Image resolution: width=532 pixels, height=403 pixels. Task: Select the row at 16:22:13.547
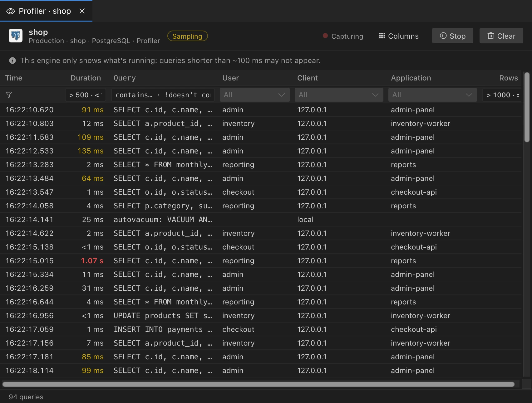point(261,192)
